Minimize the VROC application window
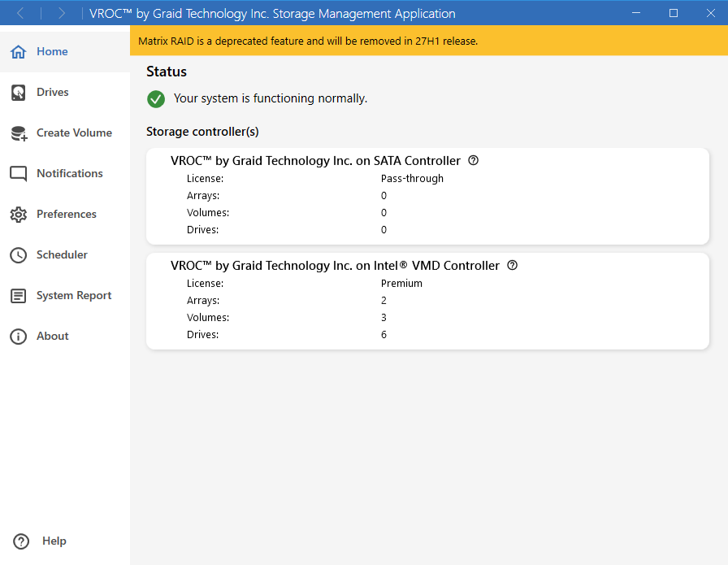The width and height of the screenshot is (728, 565). point(636,13)
